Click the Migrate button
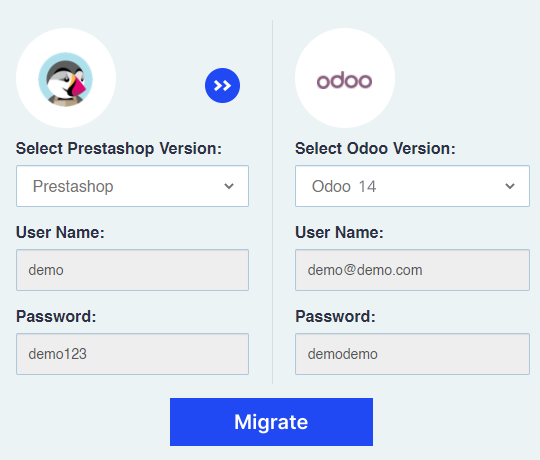Image resolution: width=540 pixels, height=460 pixels. click(271, 422)
